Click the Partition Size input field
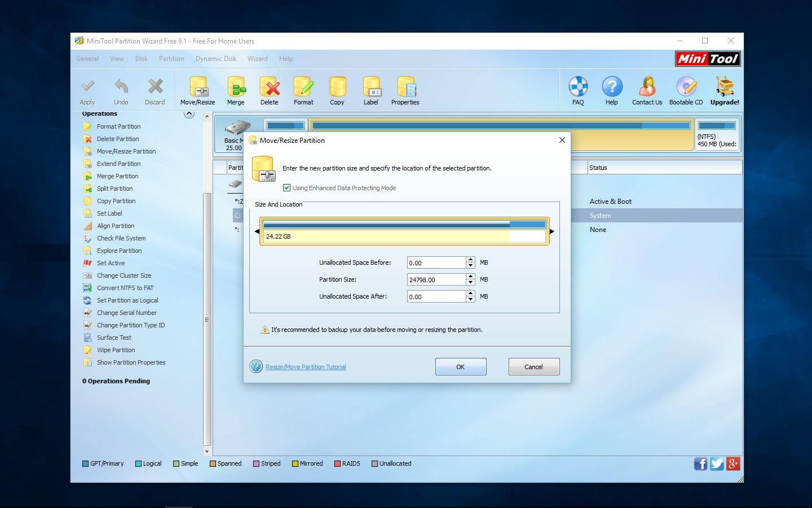 pos(436,279)
